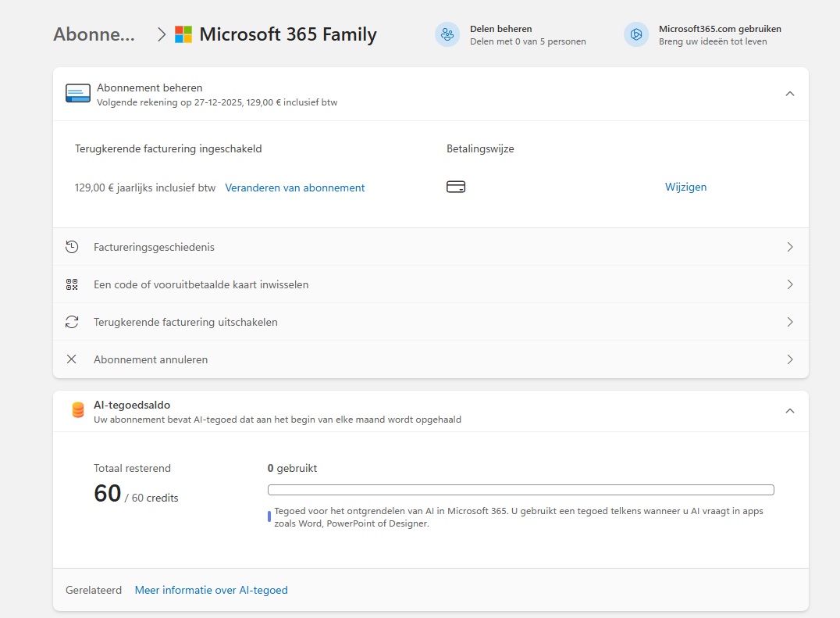Click the Delen beheren people icon
Image resolution: width=840 pixels, height=618 pixels.
(447, 35)
